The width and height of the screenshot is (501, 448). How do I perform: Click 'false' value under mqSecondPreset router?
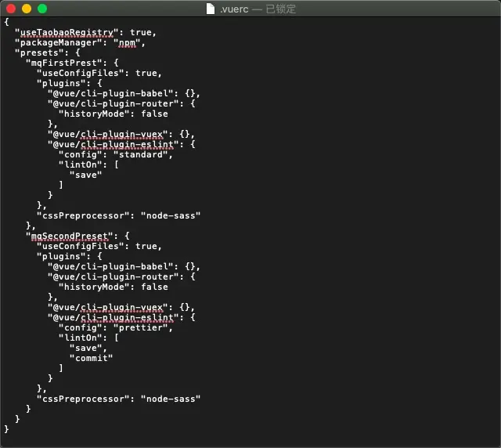pyautogui.click(x=154, y=287)
